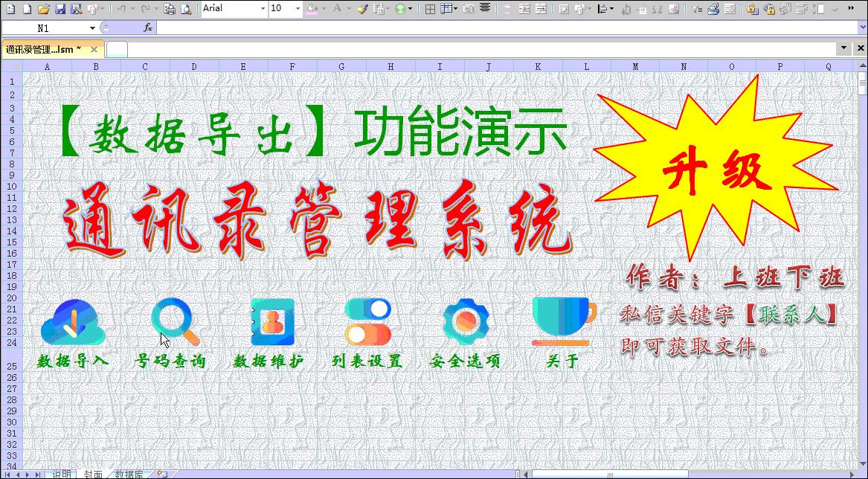Expand the fill color dropdown arrow
The height and width of the screenshot is (479, 868).
(x=324, y=9)
